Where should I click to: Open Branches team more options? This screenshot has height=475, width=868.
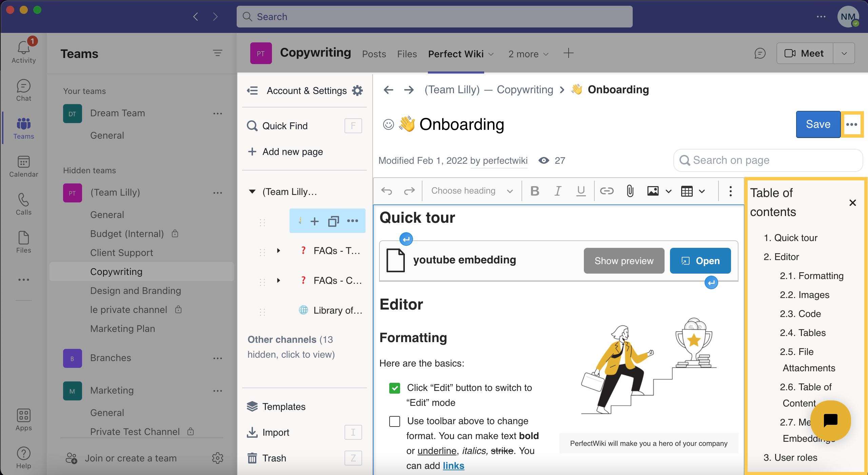pyautogui.click(x=218, y=358)
